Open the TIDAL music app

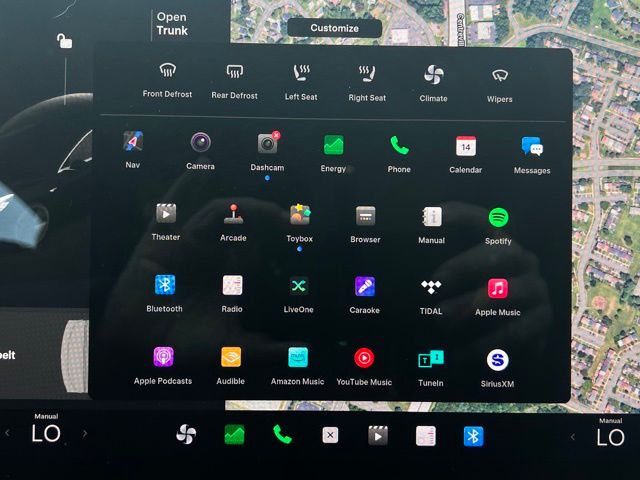click(431, 288)
